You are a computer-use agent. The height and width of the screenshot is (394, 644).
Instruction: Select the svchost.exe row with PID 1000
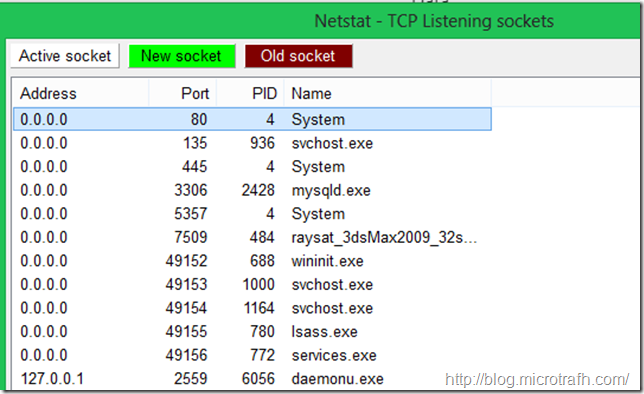pyautogui.click(x=252, y=285)
